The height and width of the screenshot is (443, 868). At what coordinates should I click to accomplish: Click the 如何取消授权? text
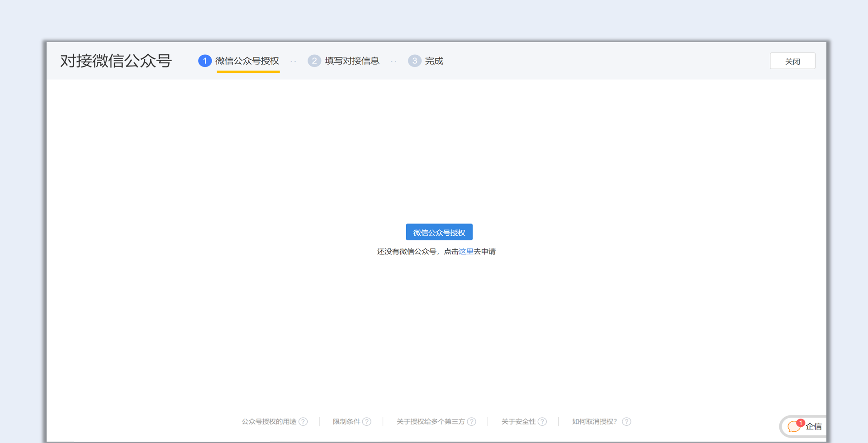click(594, 421)
